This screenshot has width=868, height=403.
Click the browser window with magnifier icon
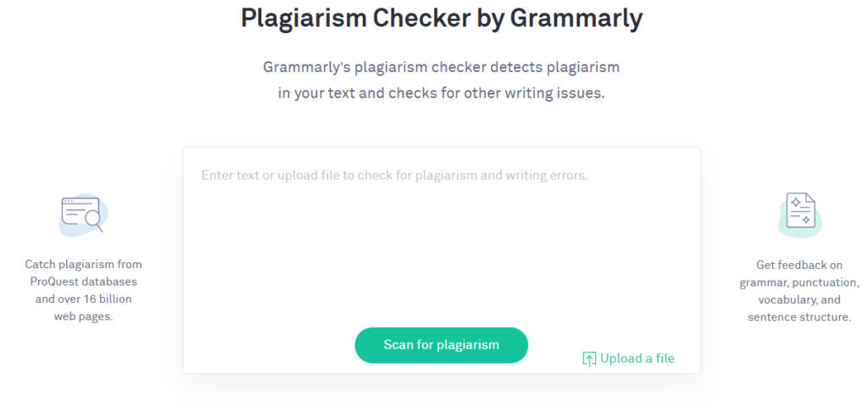point(82,214)
